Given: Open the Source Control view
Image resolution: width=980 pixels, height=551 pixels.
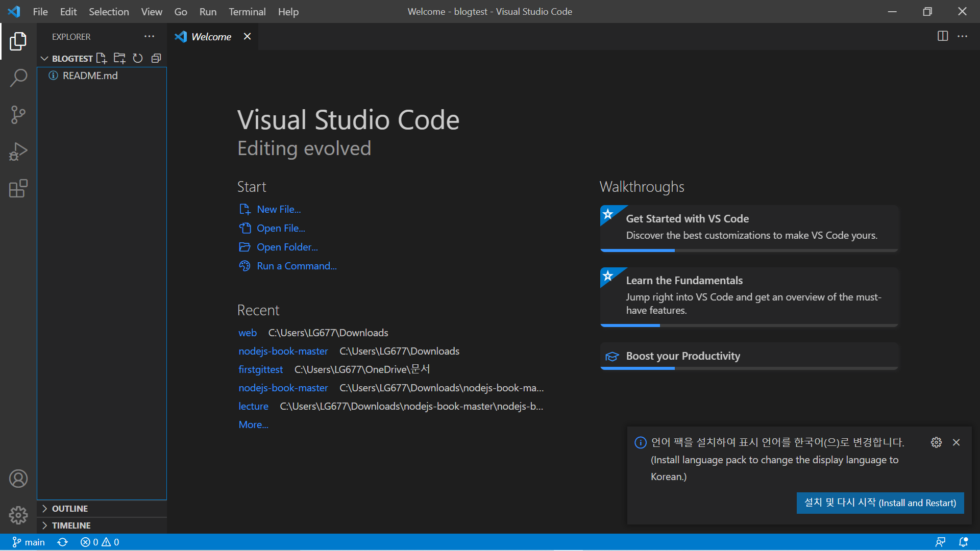Looking at the screenshot, I should point(18,115).
